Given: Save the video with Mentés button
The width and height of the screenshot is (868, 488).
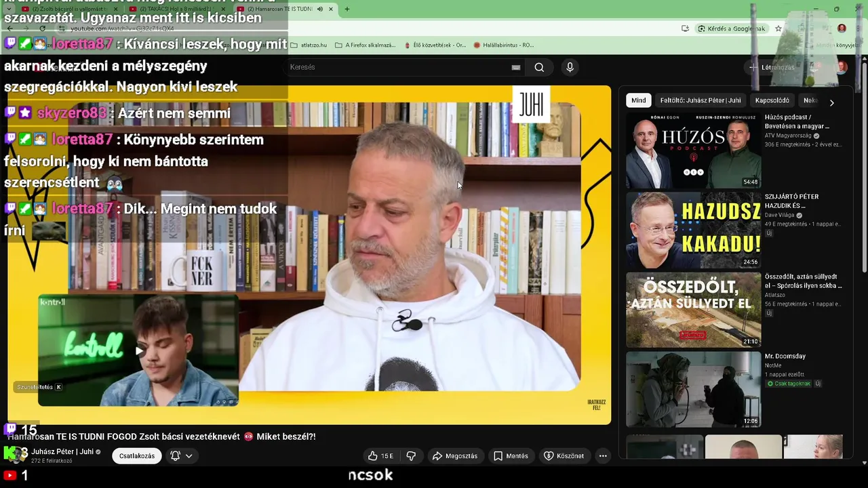Looking at the screenshot, I should tap(511, 456).
